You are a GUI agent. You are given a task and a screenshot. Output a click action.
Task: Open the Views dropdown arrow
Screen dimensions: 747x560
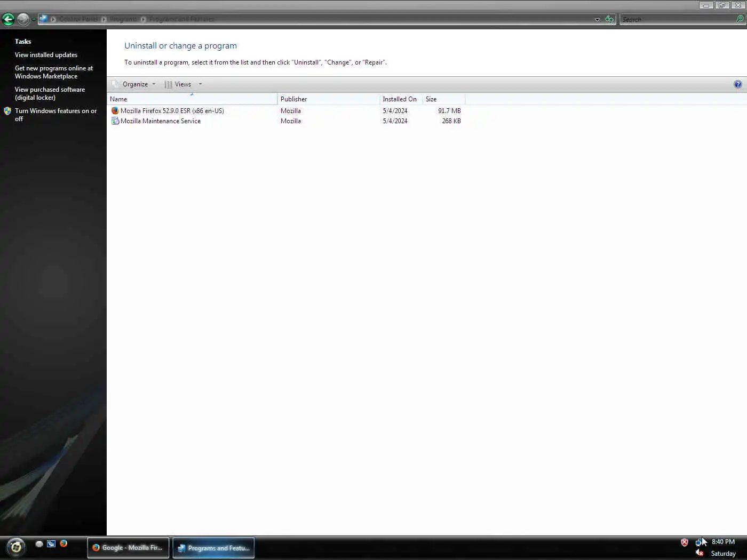coord(201,84)
